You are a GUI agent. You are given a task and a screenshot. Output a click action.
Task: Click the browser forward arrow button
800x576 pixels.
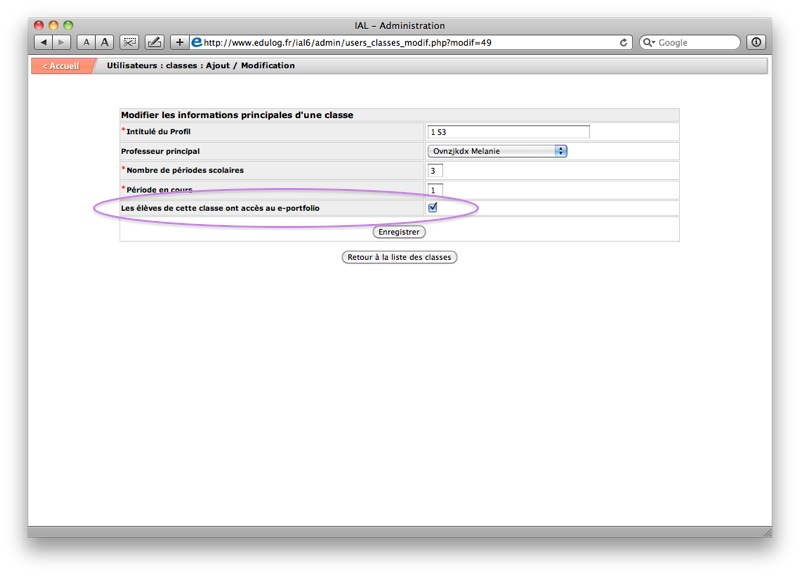point(62,43)
